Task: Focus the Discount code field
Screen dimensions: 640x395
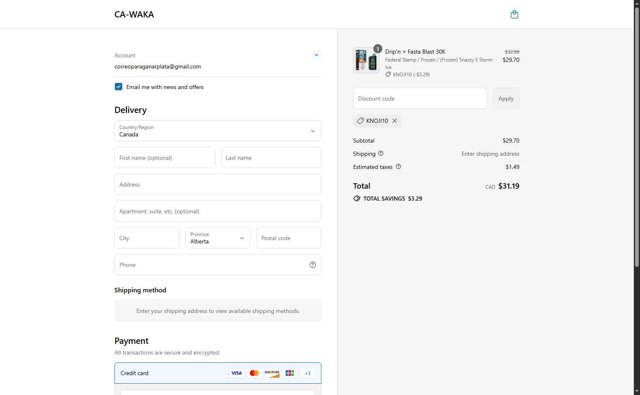Action: (420, 98)
